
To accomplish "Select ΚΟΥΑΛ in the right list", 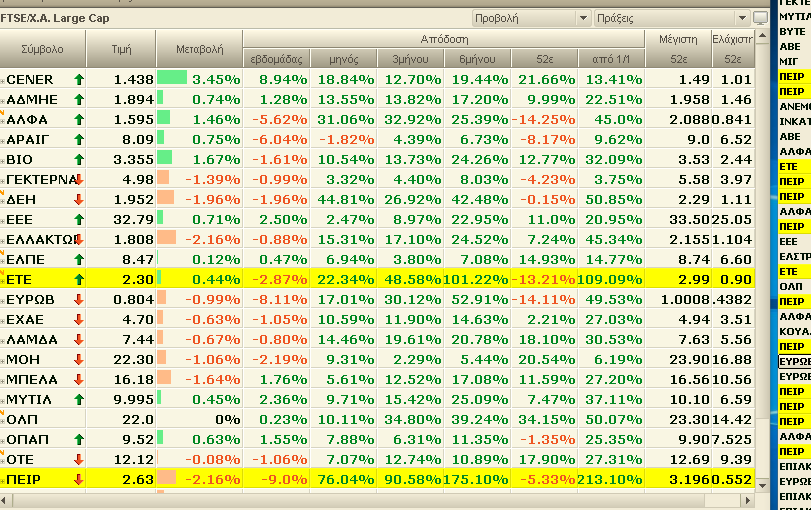I will (794, 332).
